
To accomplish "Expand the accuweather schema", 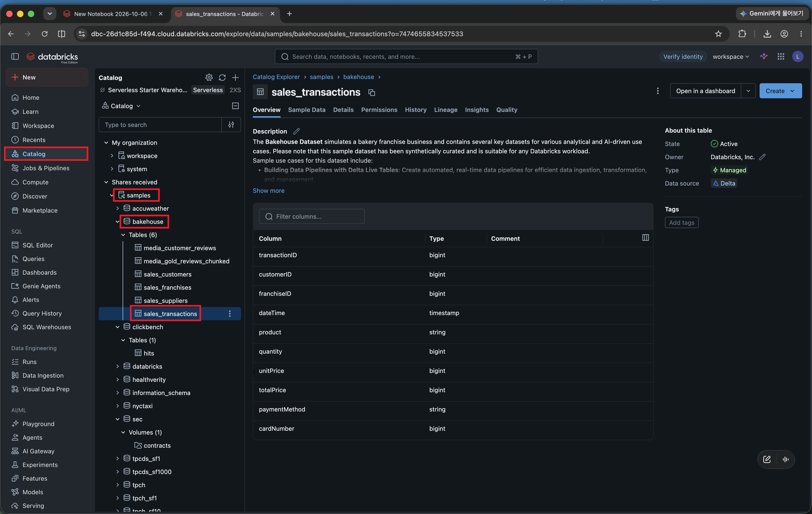I will (118, 208).
